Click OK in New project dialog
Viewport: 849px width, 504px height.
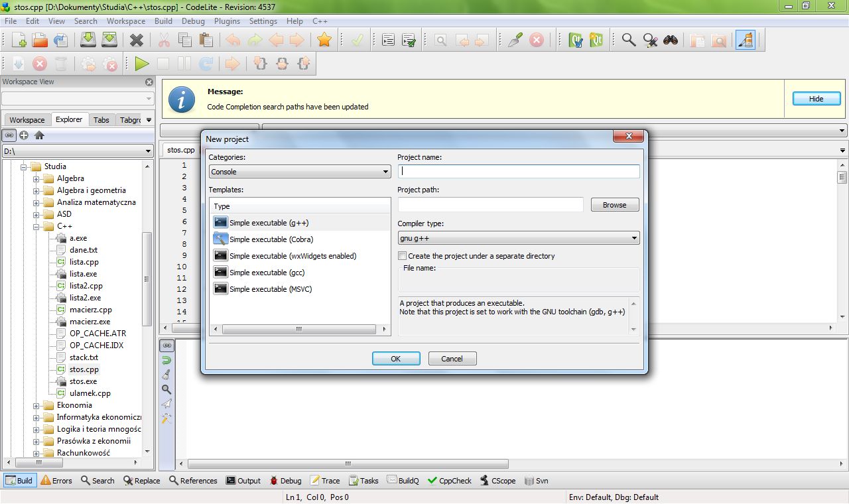(x=396, y=359)
